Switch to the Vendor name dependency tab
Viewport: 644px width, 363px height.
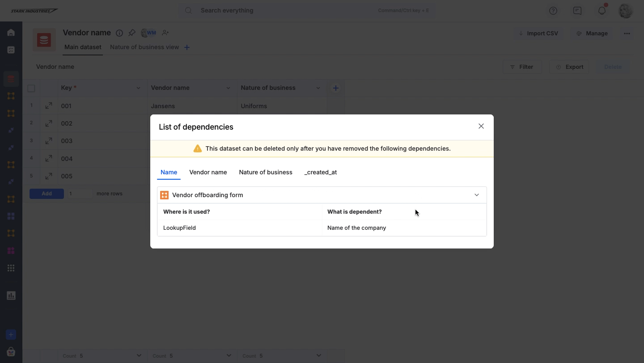point(208,172)
